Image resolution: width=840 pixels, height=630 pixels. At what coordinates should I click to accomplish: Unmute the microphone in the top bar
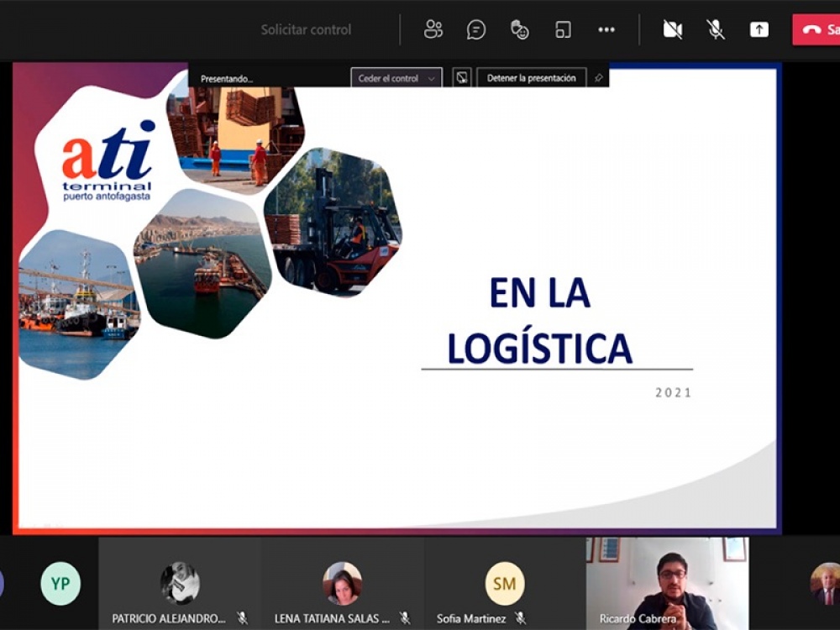716,29
